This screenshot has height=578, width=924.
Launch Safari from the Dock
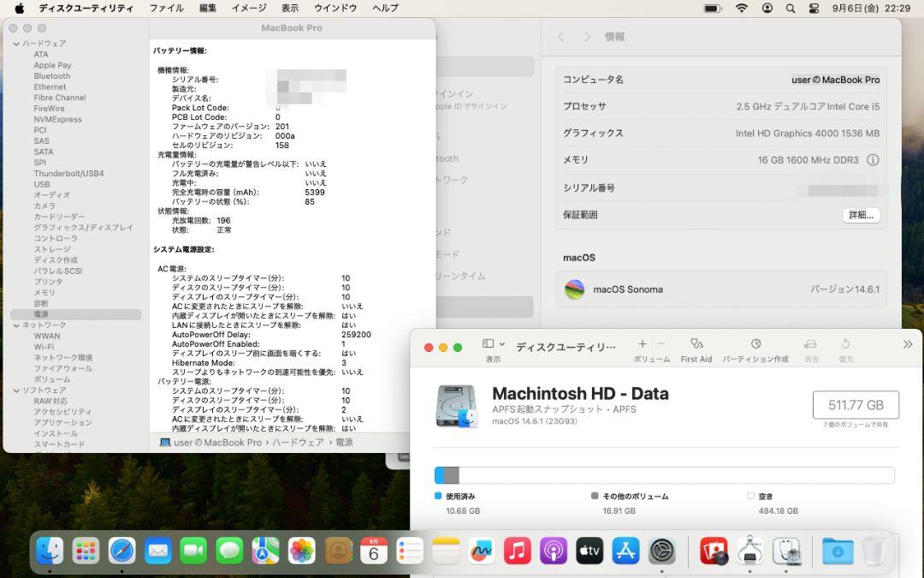click(122, 551)
